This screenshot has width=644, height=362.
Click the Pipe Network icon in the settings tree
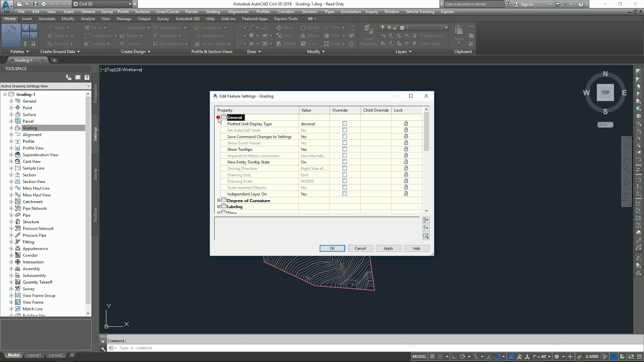(x=18, y=208)
